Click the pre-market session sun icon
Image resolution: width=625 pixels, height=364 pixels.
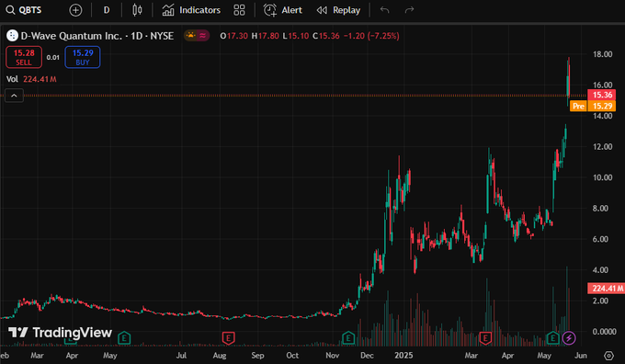click(190, 36)
